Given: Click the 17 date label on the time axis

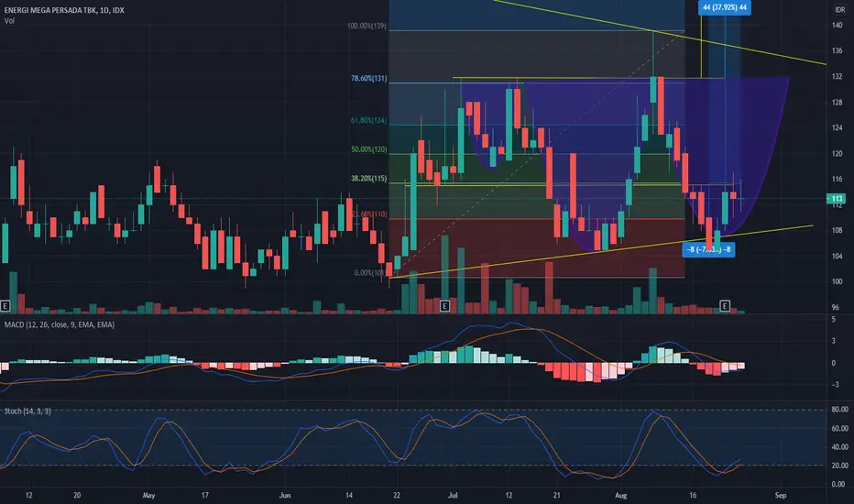Looking at the screenshot, I should [x=204, y=496].
